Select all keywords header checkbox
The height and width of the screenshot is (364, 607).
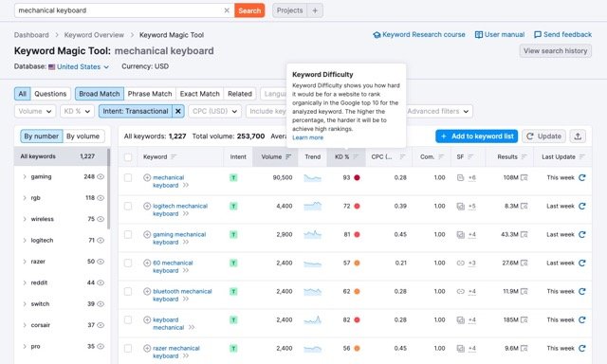click(128, 157)
